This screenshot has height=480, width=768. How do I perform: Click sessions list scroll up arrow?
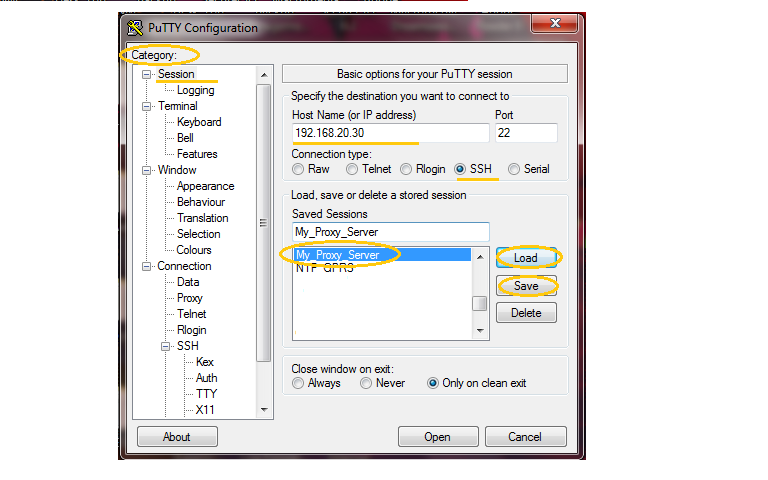click(x=480, y=257)
